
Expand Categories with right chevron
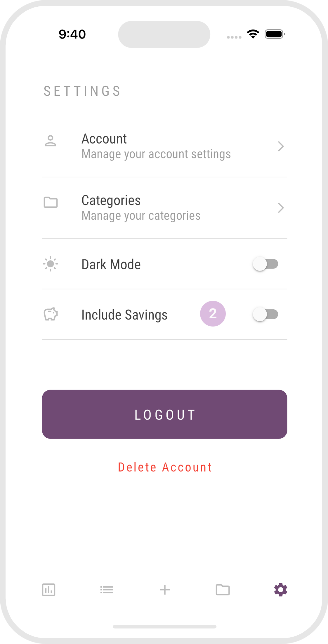click(281, 208)
